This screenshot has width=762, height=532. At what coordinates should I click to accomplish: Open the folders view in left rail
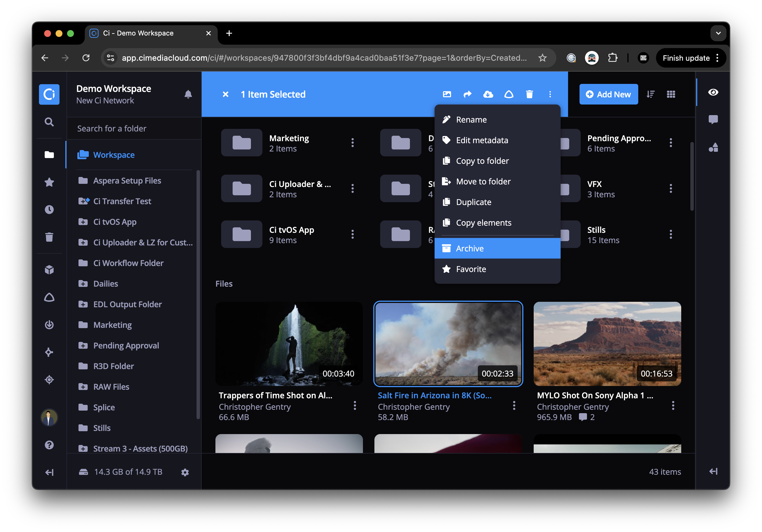49,155
